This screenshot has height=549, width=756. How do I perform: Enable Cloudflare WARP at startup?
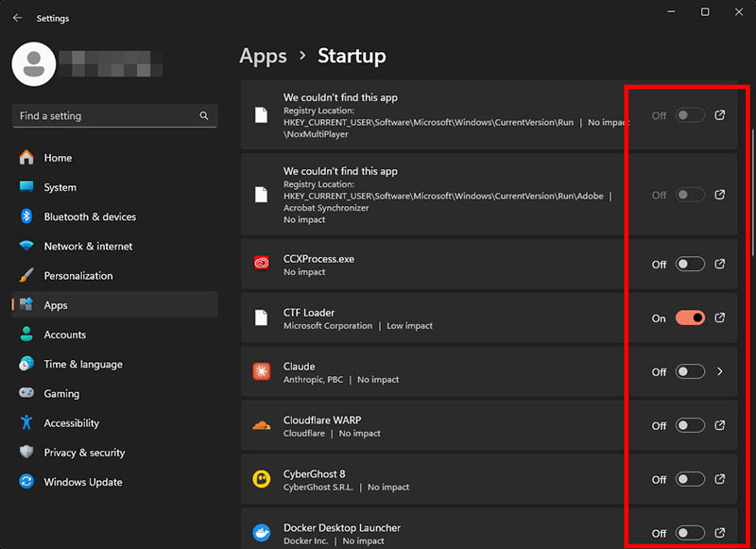690,425
